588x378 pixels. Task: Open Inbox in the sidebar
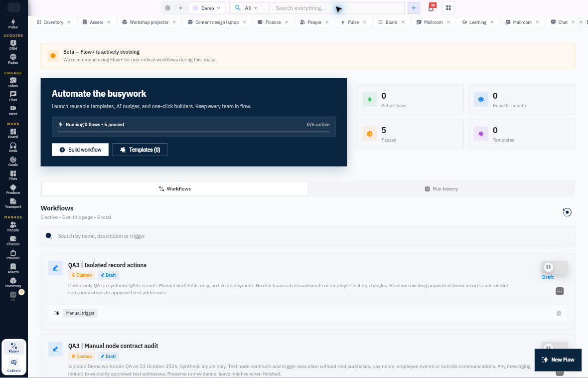click(x=13, y=83)
